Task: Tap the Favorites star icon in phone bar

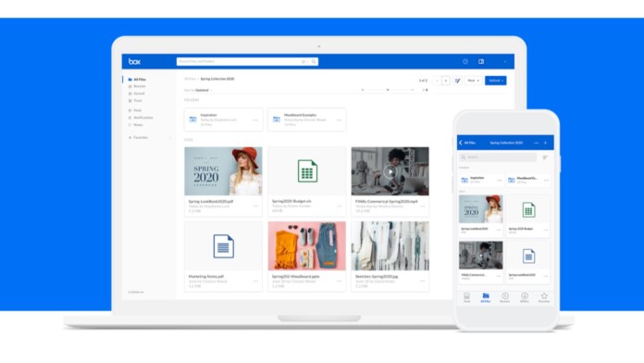Action: 544,296
